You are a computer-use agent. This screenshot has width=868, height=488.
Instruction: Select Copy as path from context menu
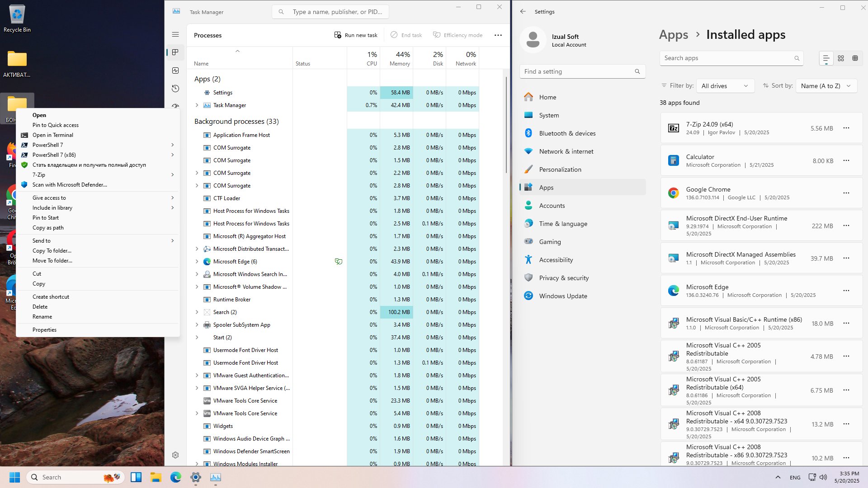(48, 228)
